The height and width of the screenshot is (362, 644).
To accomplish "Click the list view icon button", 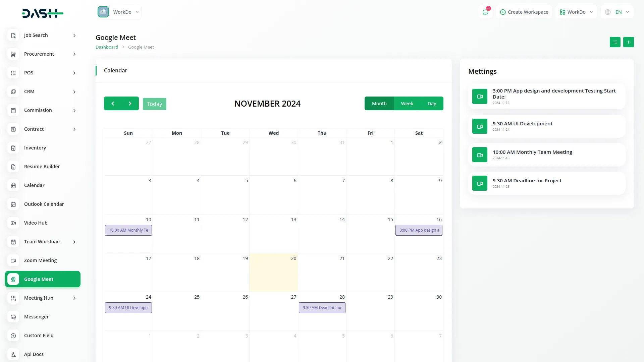I will tap(615, 42).
